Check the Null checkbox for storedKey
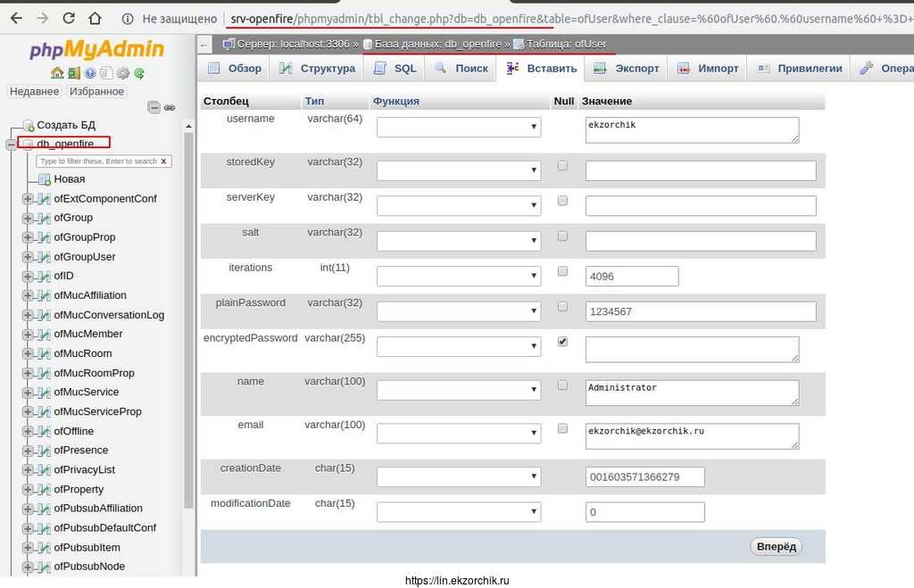The height and width of the screenshot is (588, 914). pyautogui.click(x=562, y=166)
